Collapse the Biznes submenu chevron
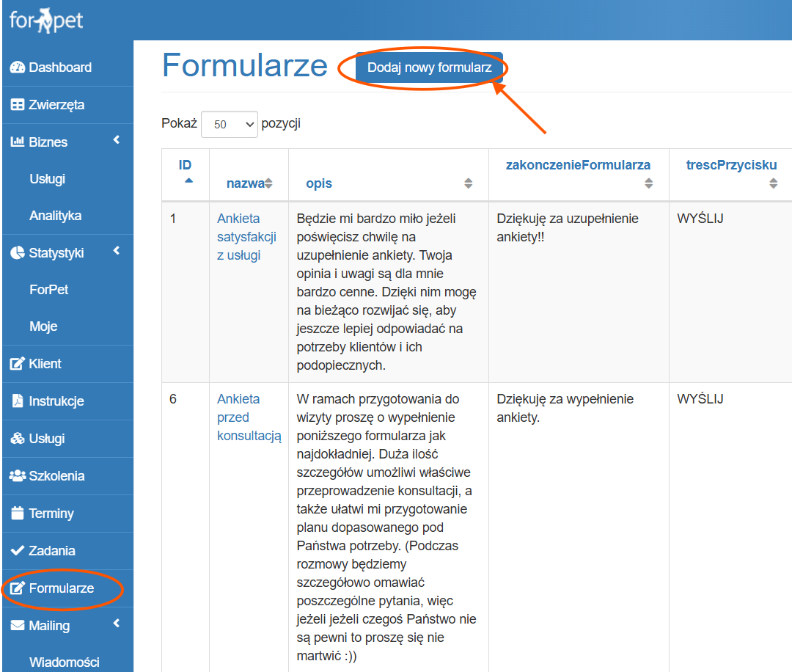Image resolution: width=792 pixels, height=672 pixels. [117, 139]
